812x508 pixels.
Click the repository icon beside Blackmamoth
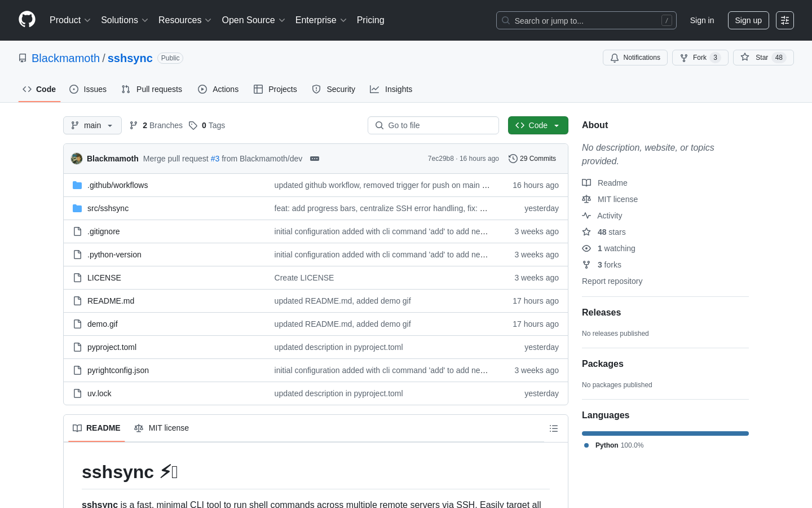(23, 58)
